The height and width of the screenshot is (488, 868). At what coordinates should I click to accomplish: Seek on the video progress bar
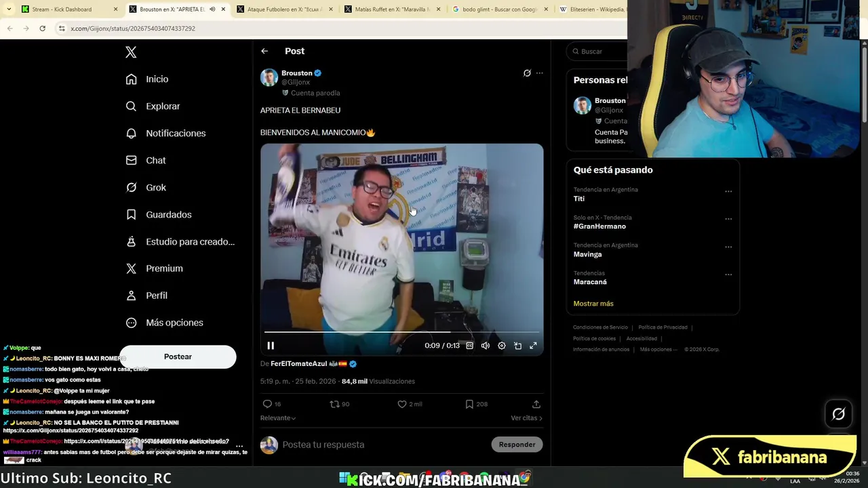click(x=401, y=332)
